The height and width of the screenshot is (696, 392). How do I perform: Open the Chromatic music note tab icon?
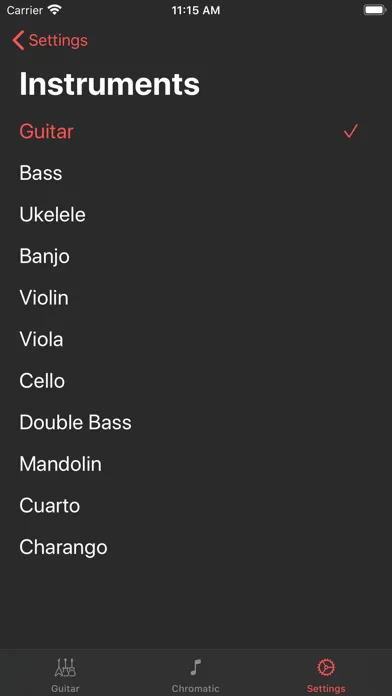coord(195,667)
